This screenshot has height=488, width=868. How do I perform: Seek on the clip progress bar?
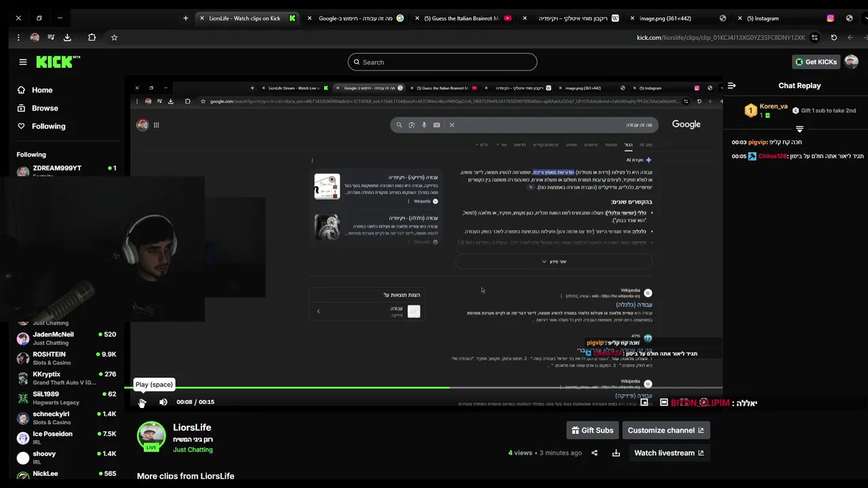423,388
